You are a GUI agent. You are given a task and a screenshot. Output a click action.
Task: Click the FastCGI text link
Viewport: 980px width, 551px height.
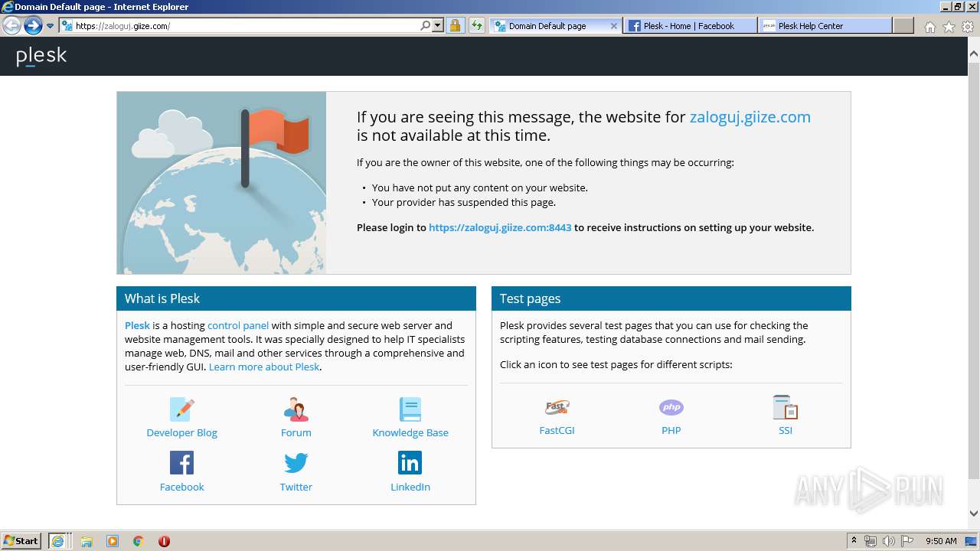[557, 430]
